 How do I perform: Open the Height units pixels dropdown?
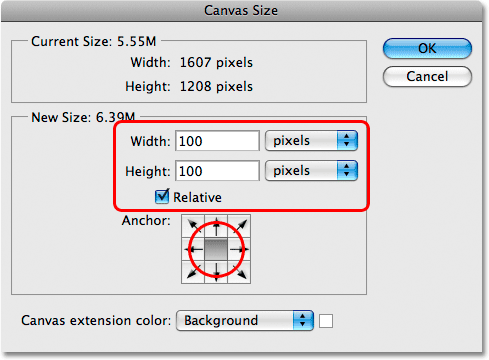(x=311, y=171)
